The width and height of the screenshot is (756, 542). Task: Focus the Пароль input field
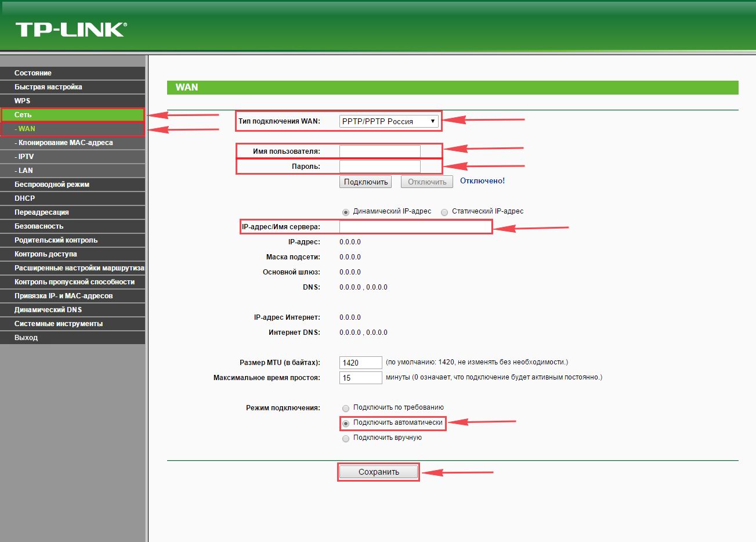379,167
